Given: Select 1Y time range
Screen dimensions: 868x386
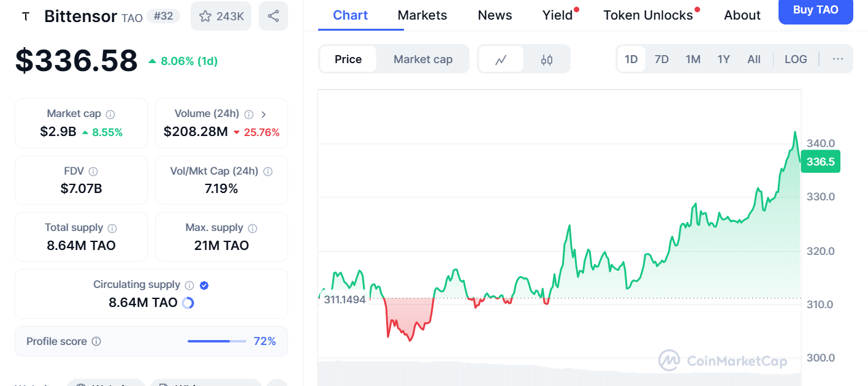Looking at the screenshot, I should pos(724,59).
